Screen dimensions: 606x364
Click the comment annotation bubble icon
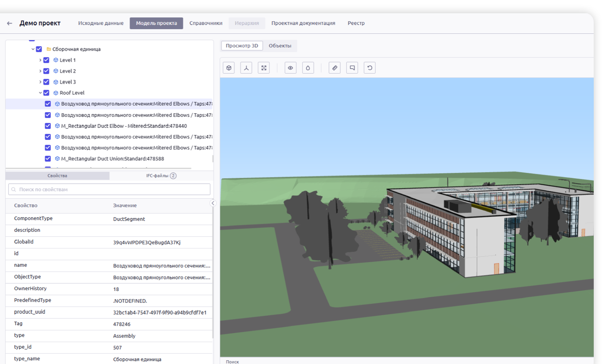[x=352, y=68]
